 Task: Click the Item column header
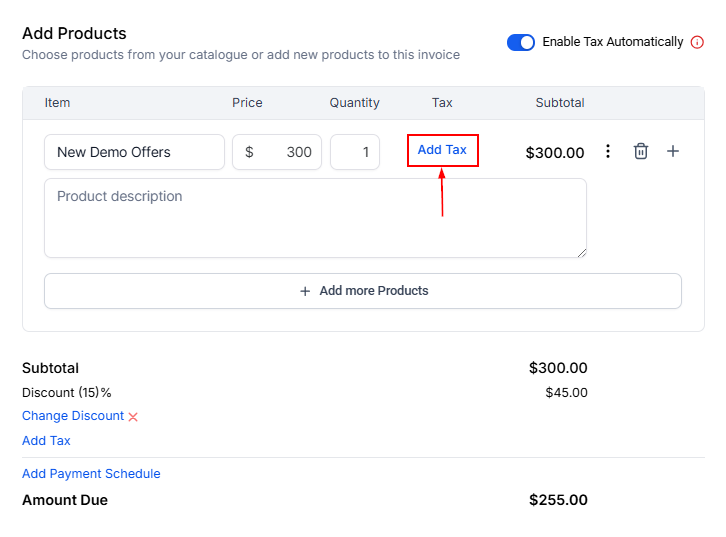(58, 103)
